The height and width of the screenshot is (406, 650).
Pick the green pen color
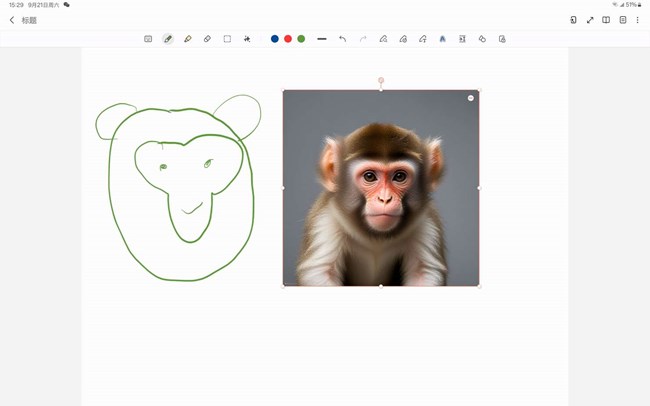pyautogui.click(x=301, y=39)
